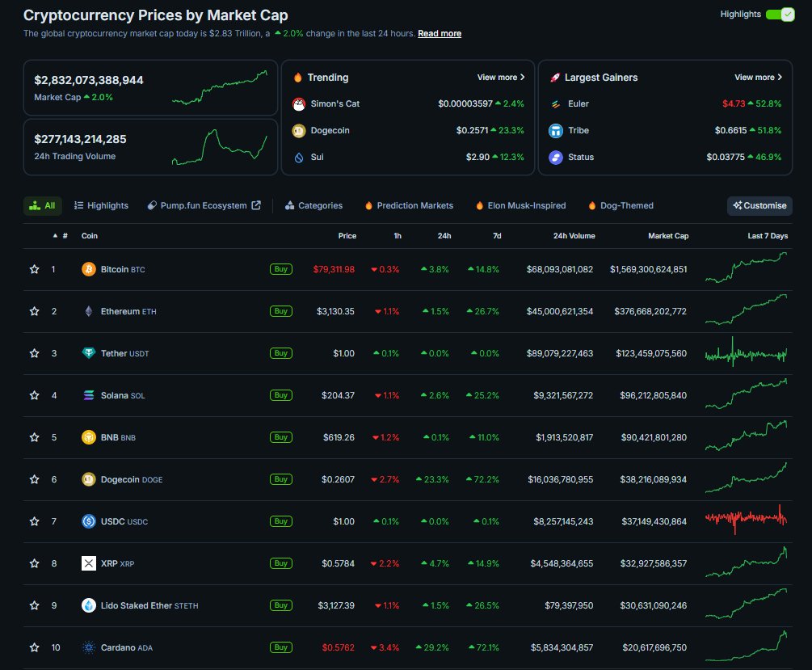The height and width of the screenshot is (670, 812).
Task: Click Buy button for Dogecoin row
Action: pos(280,479)
